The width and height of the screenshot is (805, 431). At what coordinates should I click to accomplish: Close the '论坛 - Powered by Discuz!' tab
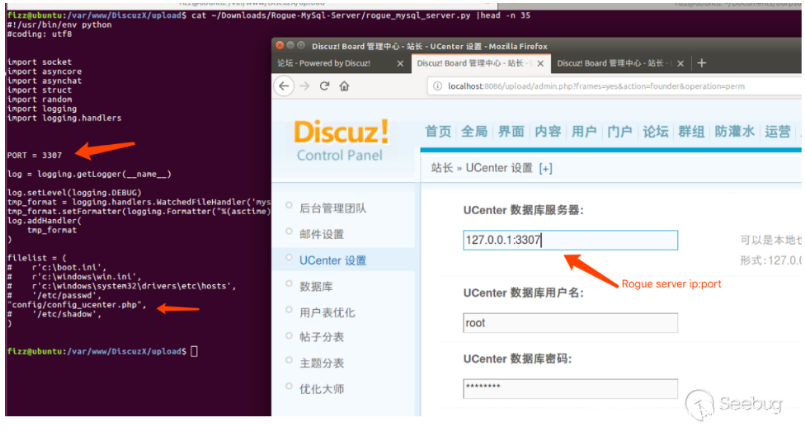pos(400,63)
